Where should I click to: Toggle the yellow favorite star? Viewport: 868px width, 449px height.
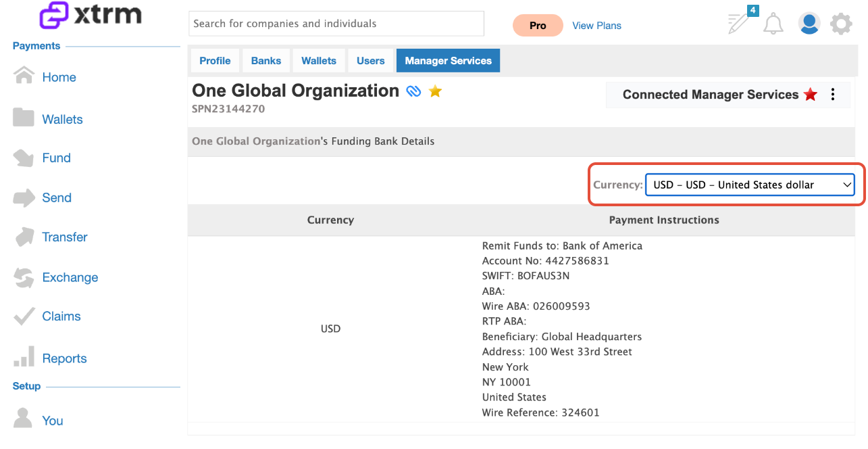pyautogui.click(x=436, y=91)
